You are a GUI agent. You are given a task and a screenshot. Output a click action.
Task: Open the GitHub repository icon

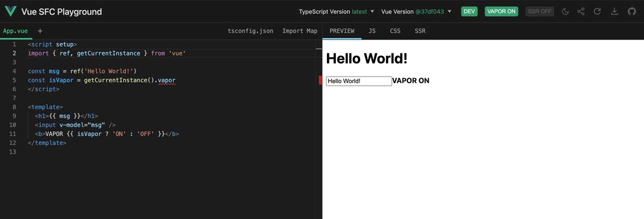632,11
